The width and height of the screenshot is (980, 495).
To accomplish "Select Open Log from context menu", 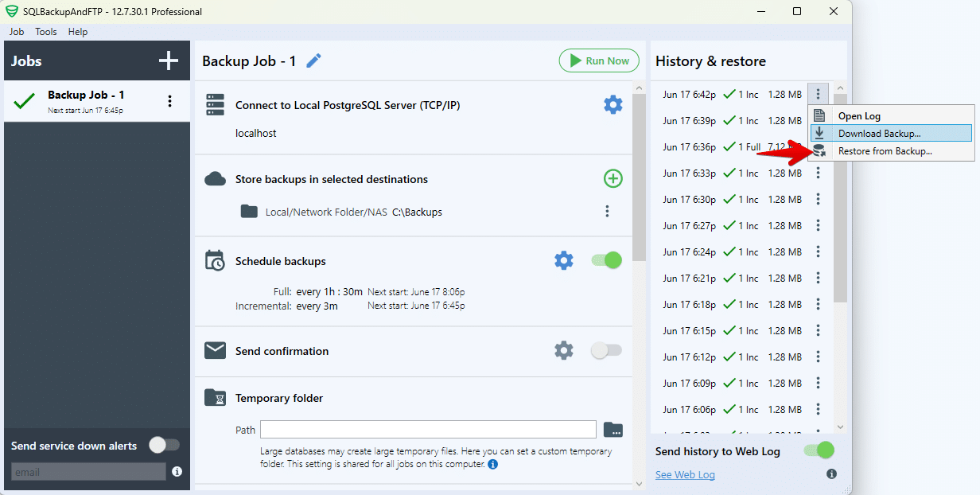I will point(891,115).
